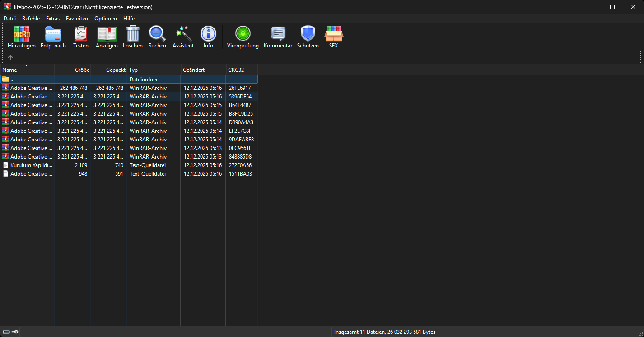Open the Datei menu
Screen dimensions: 644x337
9,19
